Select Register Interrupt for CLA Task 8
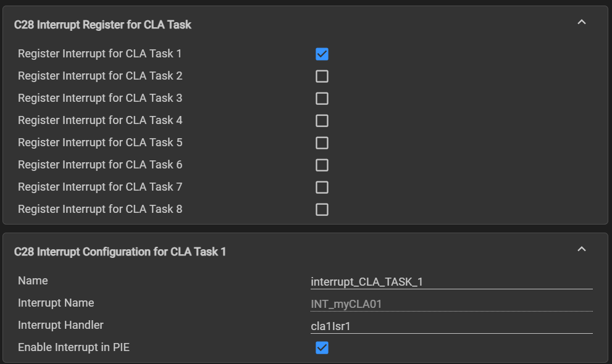Screen dimensions: 612x364 [x=322, y=210]
